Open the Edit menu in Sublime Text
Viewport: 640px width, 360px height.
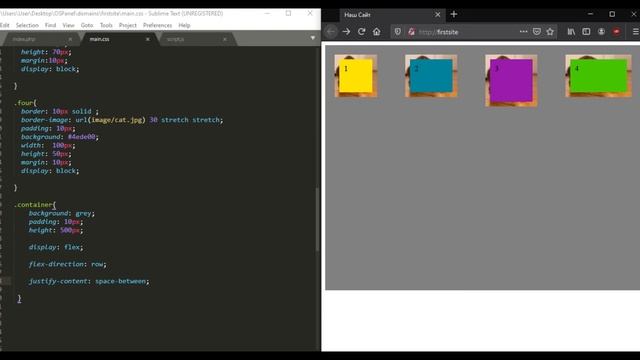[4, 25]
